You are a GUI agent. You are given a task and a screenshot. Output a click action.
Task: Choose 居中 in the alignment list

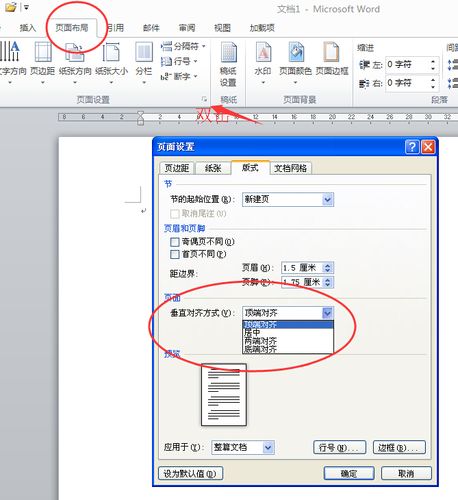click(x=288, y=332)
